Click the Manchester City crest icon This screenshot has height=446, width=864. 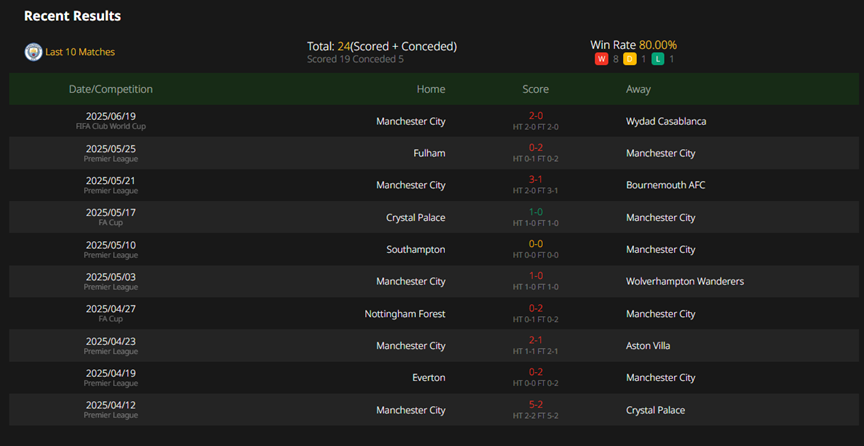(34, 52)
